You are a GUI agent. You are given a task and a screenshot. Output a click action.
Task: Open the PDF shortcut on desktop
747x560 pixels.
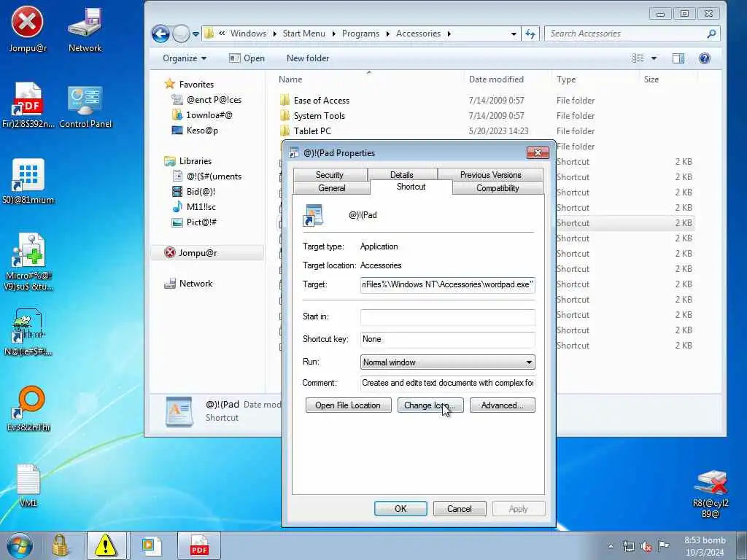28,105
